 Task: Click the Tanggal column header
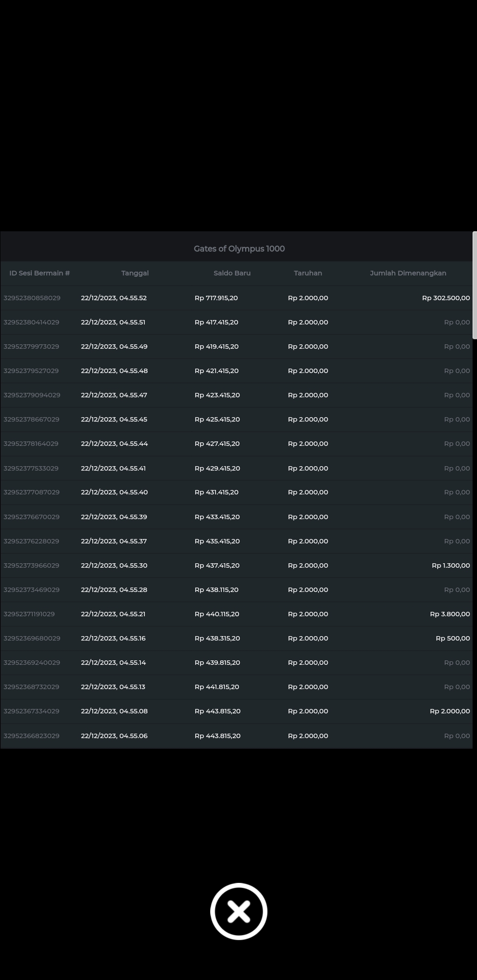coord(135,273)
